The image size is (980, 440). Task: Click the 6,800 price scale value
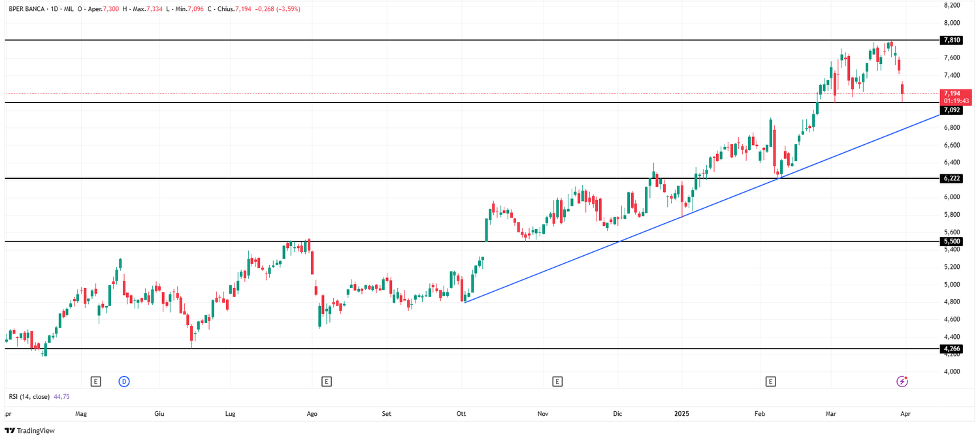952,127
